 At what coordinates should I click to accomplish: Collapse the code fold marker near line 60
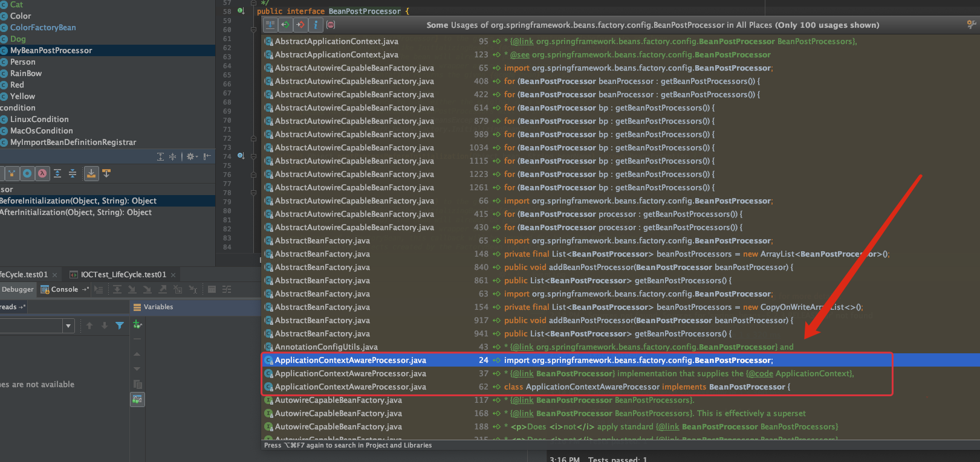pos(253,29)
